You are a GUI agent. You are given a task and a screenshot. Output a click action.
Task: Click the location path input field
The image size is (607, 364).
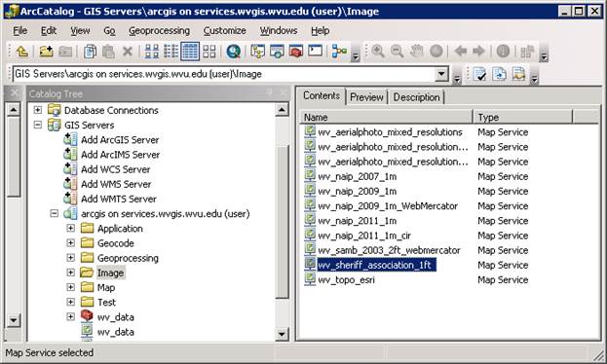tap(224, 74)
